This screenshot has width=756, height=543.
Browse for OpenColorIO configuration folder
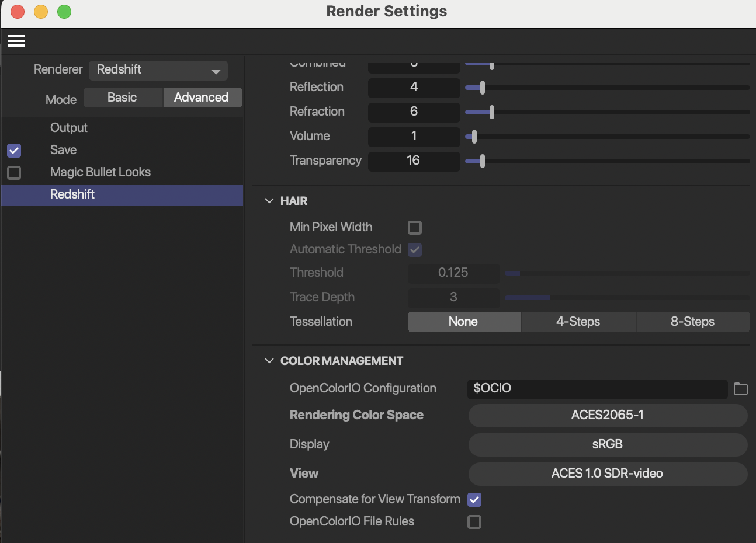coord(740,389)
